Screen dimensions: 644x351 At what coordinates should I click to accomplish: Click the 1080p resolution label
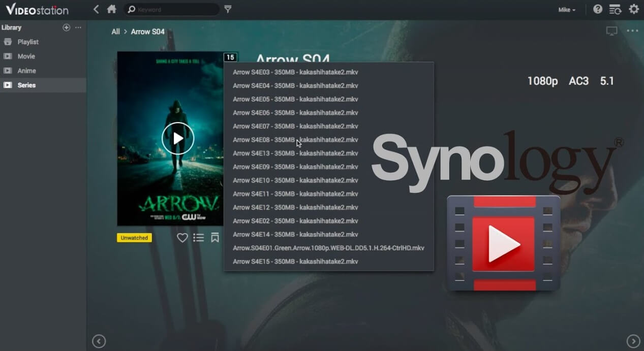tap(542, 81)
